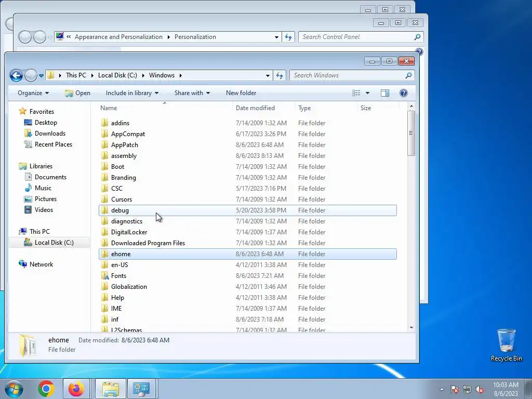Click the Explorer forward arrow button
The image size is (532, 399).
[x=31, y=75]
